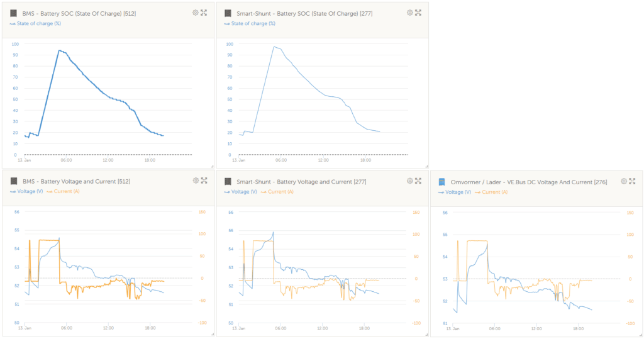Click orange Current (A) legend in Omvormer chart
This screenshot has height=339, width=644.
(494, 192)
